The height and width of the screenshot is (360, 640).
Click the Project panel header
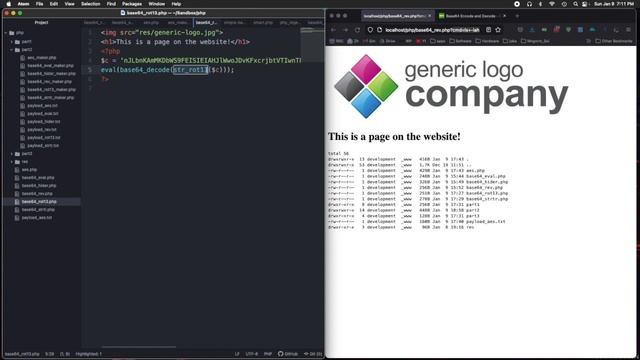41,22
